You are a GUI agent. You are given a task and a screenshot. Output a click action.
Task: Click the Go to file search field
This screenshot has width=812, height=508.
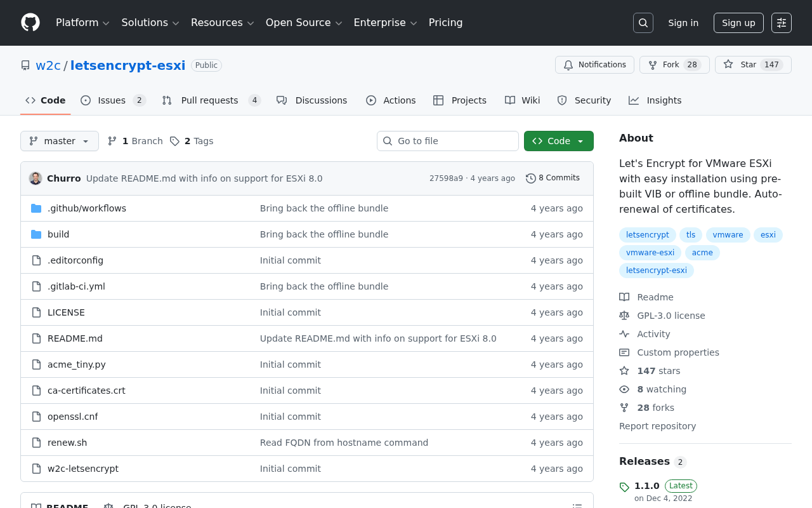448,141
